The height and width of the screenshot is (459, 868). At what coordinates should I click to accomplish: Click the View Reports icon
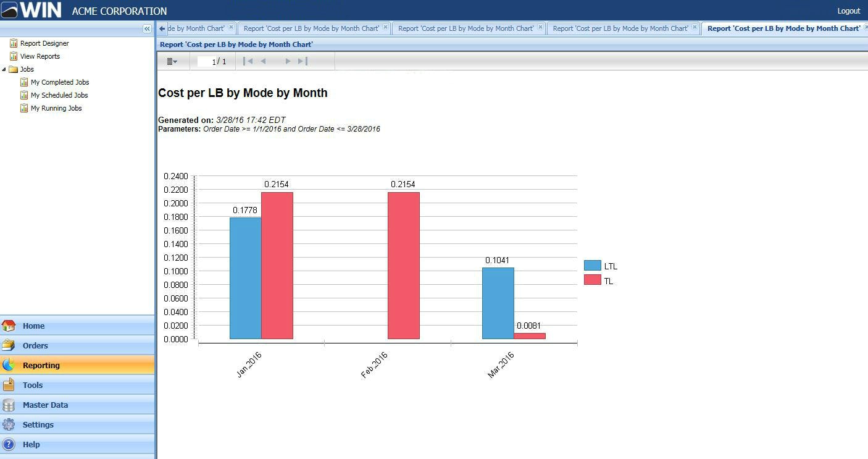14,56
